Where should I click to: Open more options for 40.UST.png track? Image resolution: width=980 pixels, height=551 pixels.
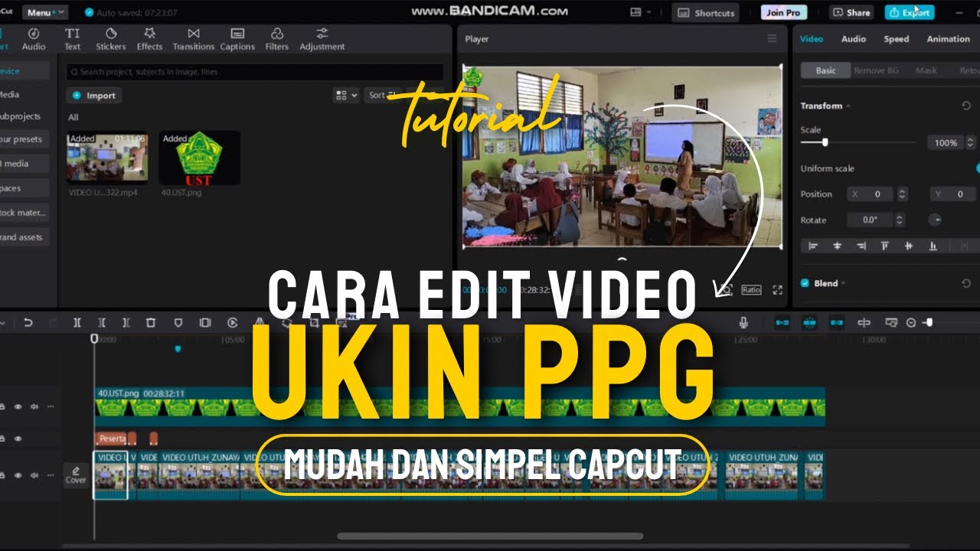coord(51,407)
